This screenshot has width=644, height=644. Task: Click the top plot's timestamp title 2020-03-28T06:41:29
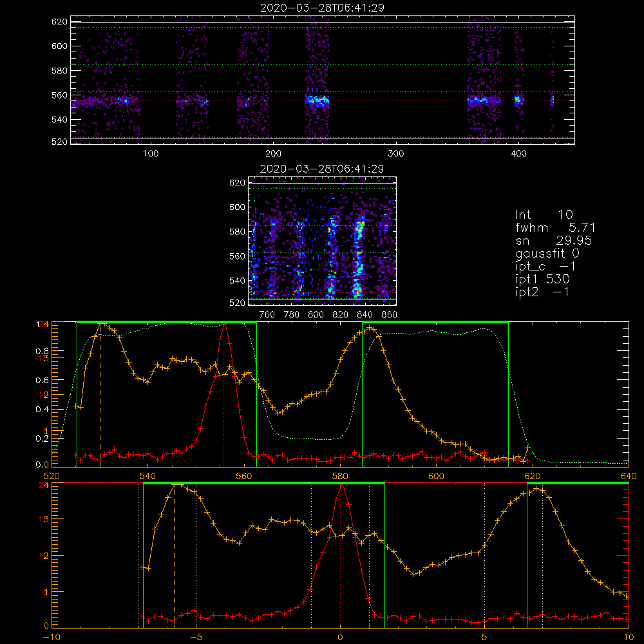[322, 8]
